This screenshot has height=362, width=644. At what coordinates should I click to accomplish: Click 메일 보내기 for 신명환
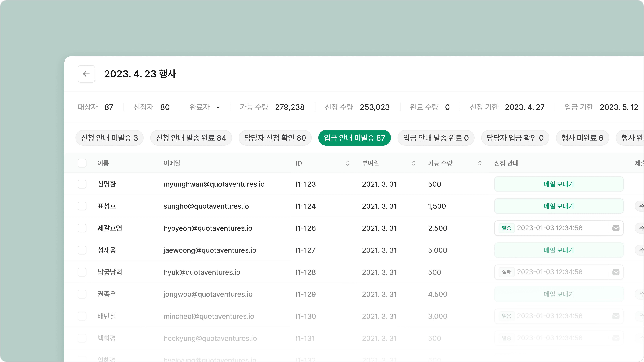click(559, 184)
